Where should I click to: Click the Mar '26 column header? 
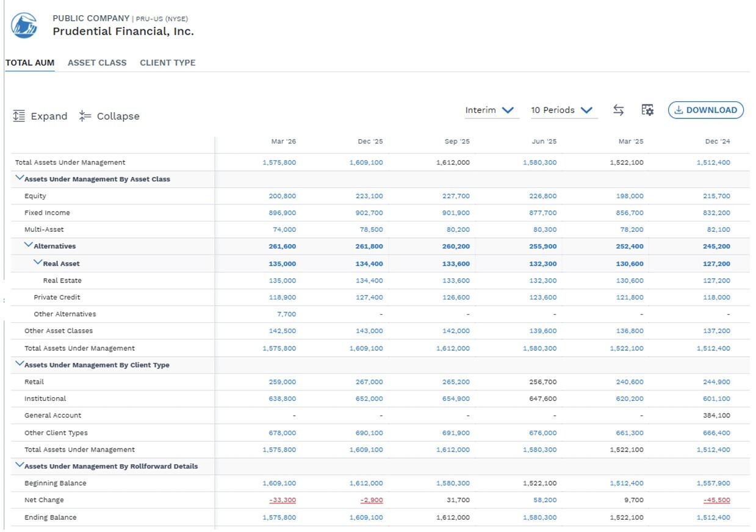coord(284,142)
